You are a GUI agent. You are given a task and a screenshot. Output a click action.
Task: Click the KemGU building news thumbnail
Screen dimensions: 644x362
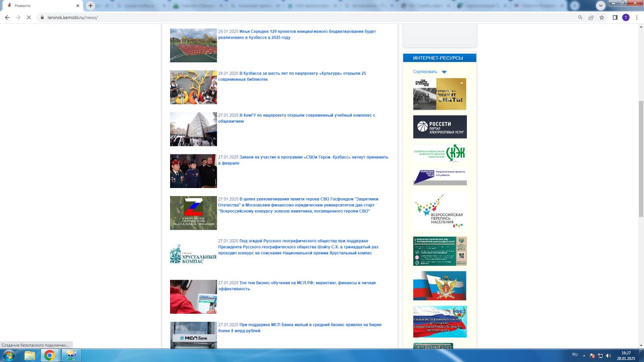tap(193, 129)
